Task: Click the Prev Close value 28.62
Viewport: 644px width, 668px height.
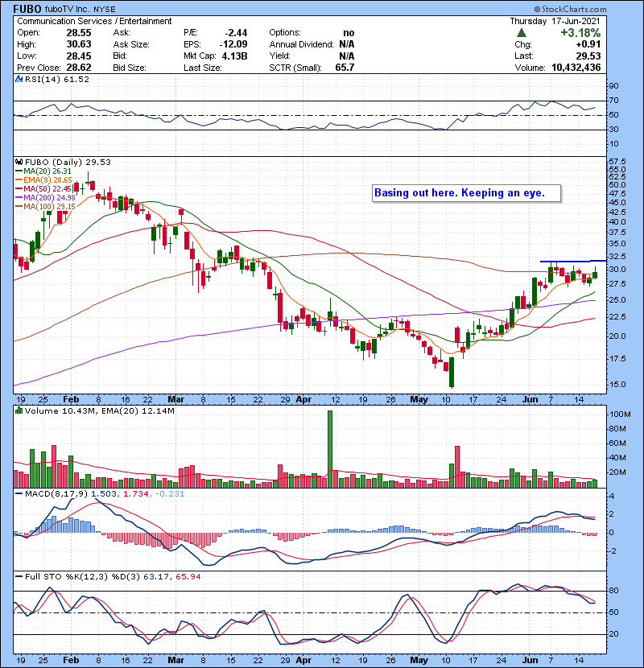Action: click(79, 68)
